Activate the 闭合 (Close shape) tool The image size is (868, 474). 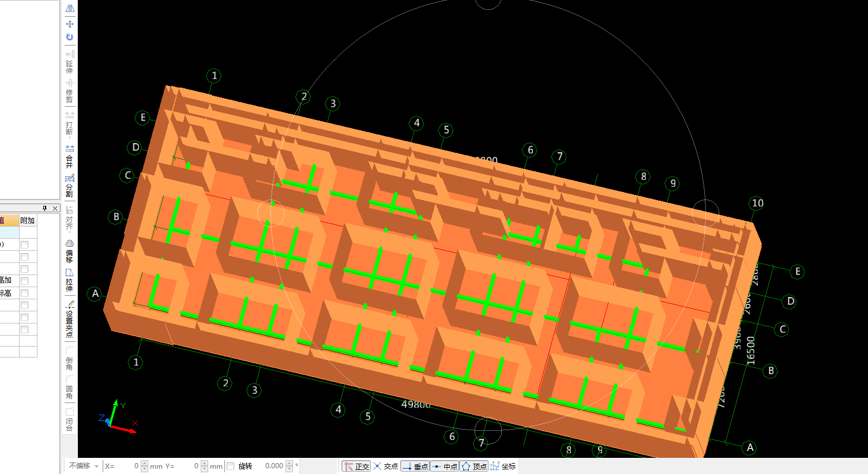pyautogui.click(x=70, y=419)
